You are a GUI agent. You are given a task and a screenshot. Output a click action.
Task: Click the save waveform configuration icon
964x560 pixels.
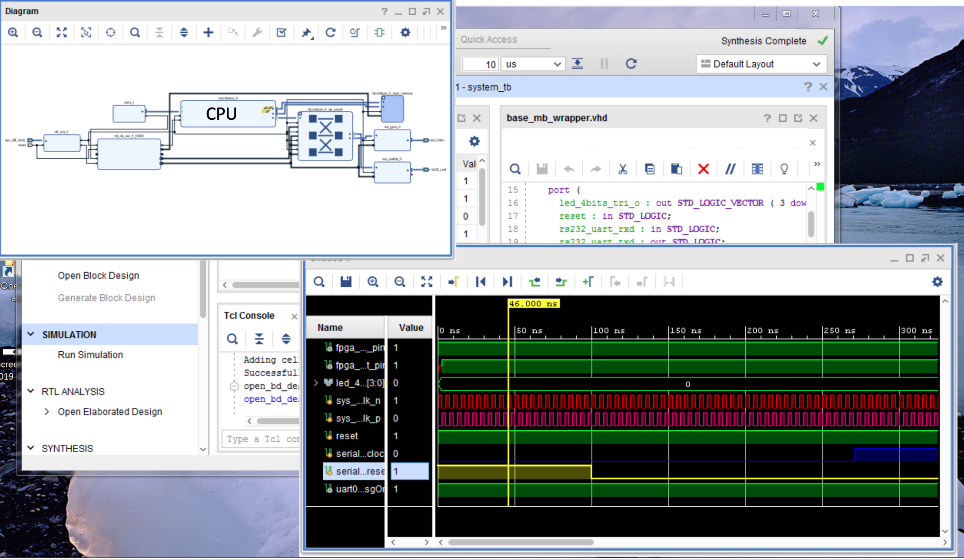click(346, 282)
